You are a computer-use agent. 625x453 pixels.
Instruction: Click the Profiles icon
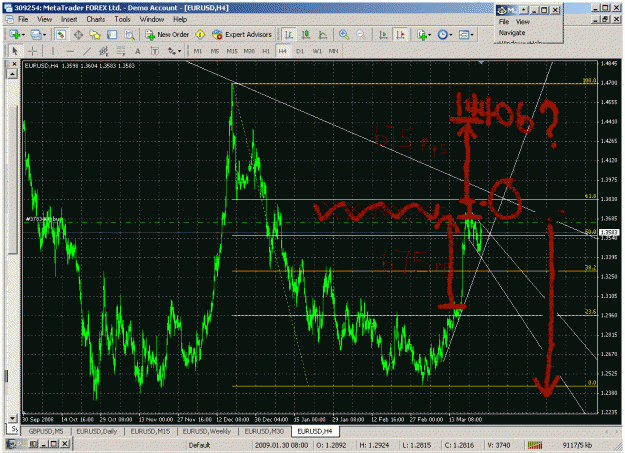(36, 35)
